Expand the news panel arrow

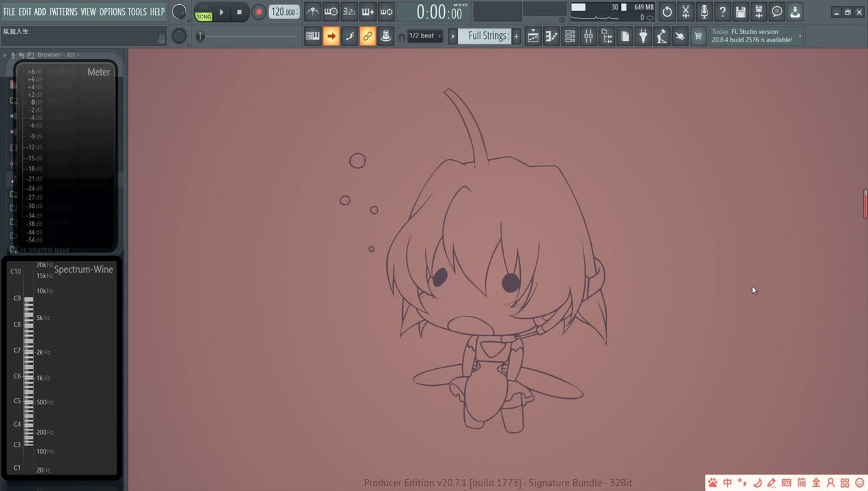[800, 36]
